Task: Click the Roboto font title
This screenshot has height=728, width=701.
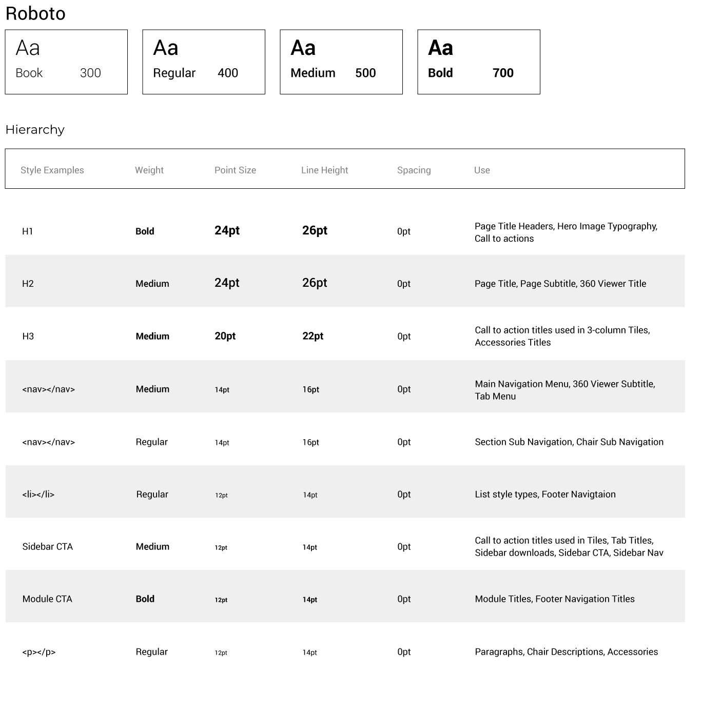Action: (x=35, y=14)
